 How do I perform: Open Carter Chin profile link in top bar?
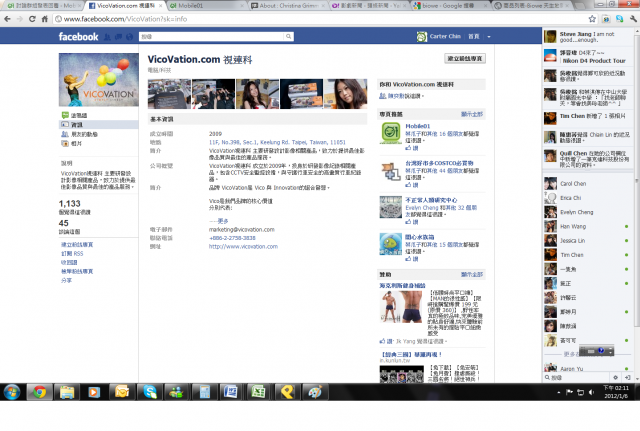[445, 36]
